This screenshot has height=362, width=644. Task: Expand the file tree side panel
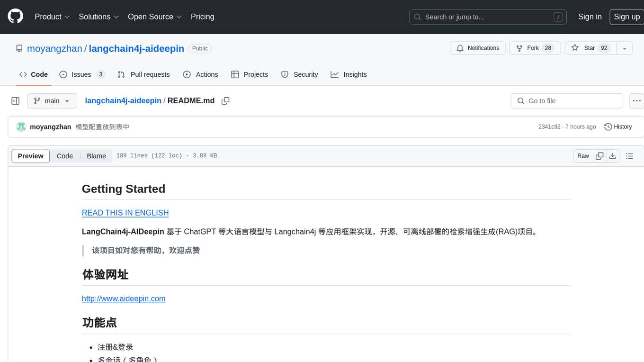(x=16, y=101)
